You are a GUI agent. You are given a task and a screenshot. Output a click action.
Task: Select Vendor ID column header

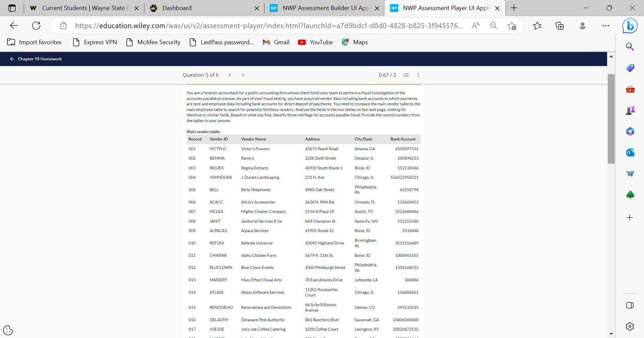(x=219, y=139)
